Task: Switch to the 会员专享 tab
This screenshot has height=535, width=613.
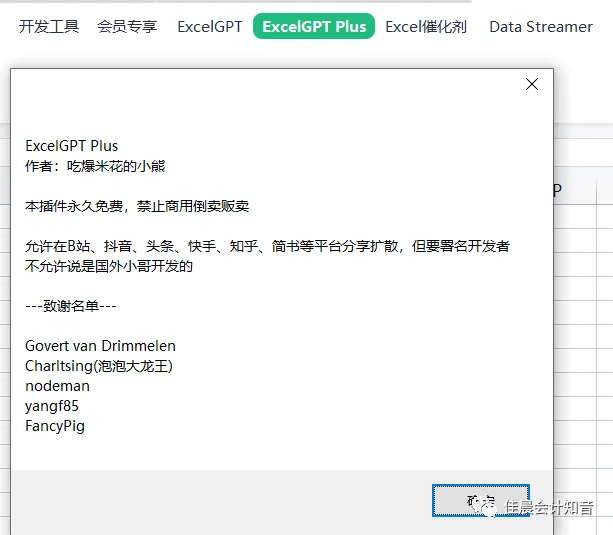Action: pos(127,27)
